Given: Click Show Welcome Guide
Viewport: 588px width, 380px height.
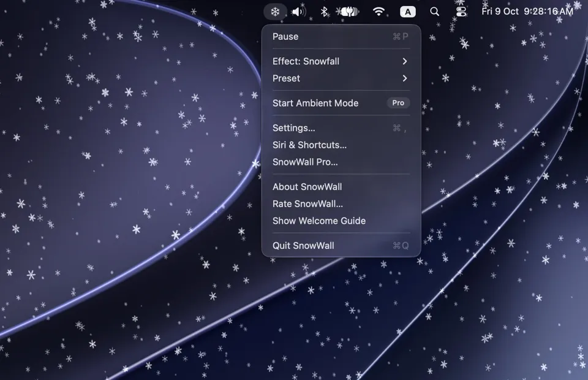Looking at the screenshot, I should 341,221.
